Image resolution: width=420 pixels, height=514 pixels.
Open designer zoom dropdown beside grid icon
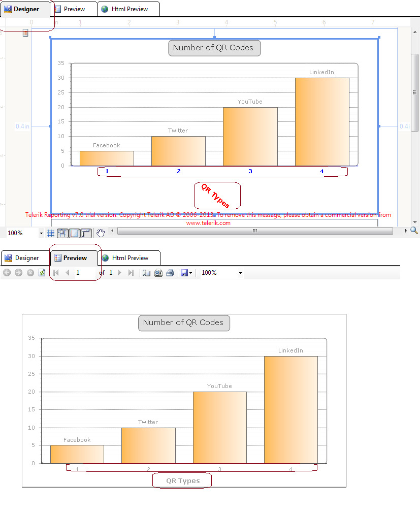(41, 233)
